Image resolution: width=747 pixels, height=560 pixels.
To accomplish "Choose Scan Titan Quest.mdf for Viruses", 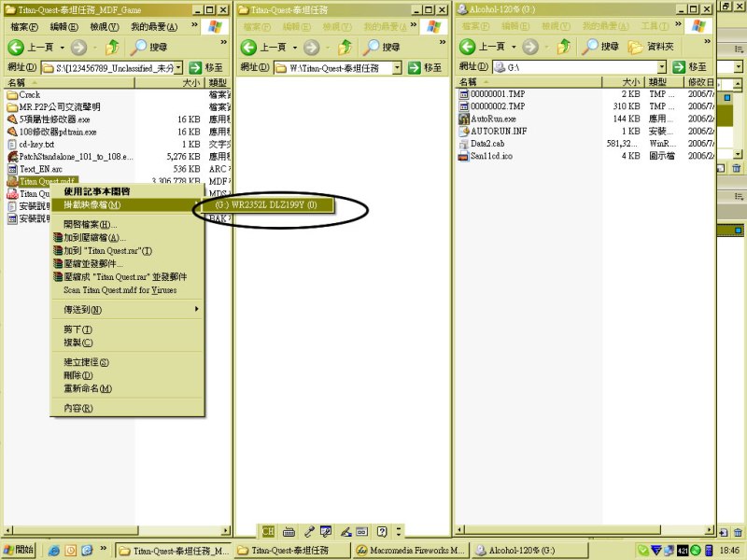I will [x=127, y=290].
